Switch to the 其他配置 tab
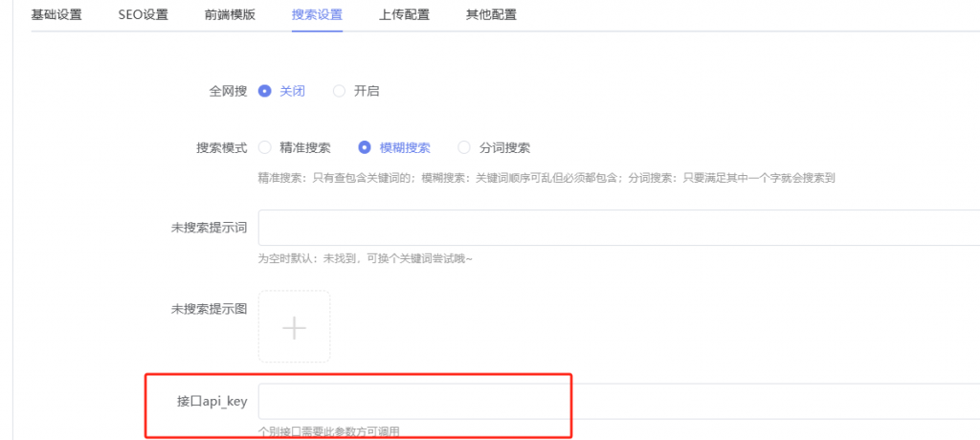Screen dimensions: 980x440 coord(491,15)
